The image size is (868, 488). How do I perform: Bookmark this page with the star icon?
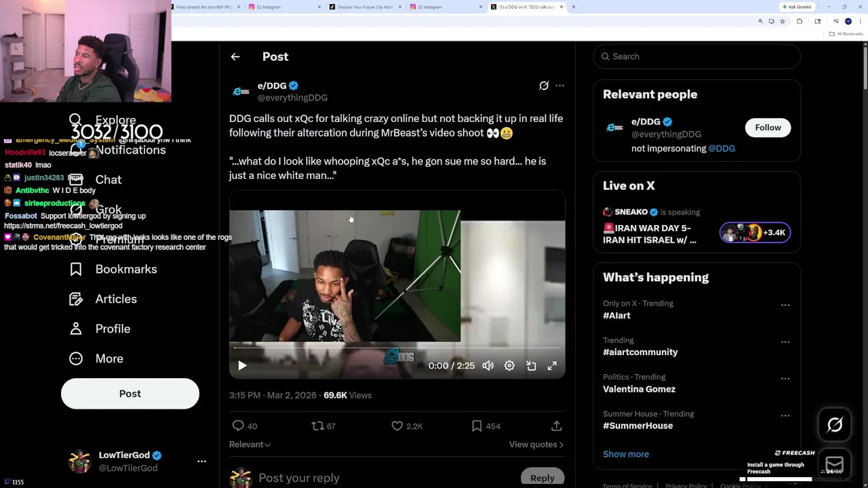coord(783,22)
